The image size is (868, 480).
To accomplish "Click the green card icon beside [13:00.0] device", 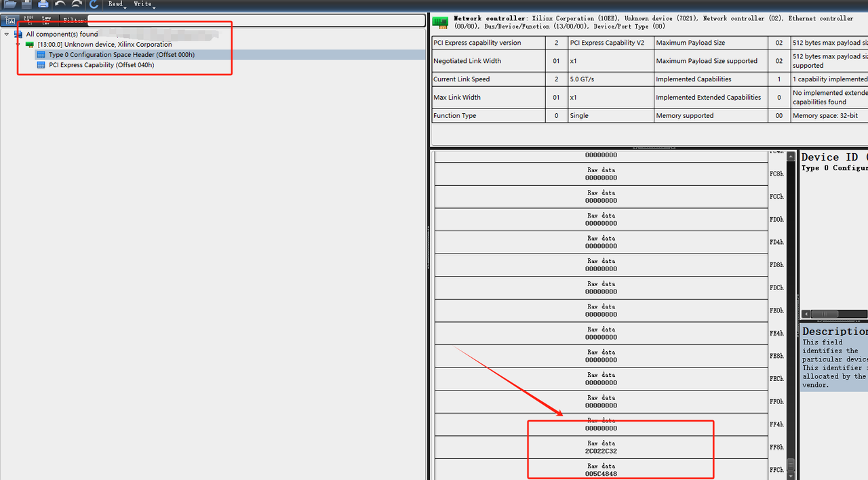I will click(x=30, y=44).
